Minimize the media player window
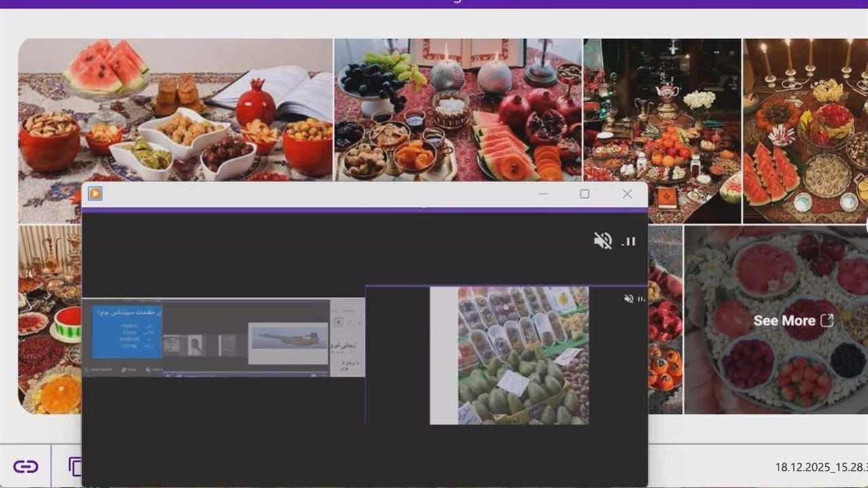868x488 pixels. click(542, 194)
